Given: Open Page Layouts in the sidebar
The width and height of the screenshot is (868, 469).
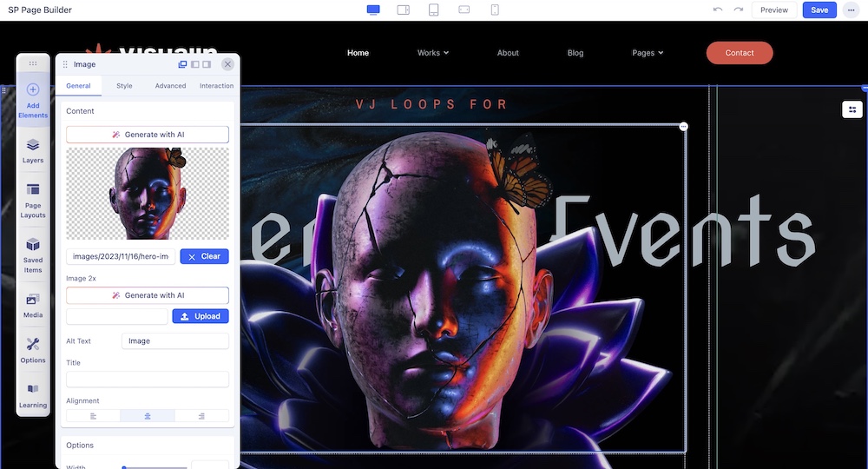Looking at the screenshot, I should tap(33, 201).
